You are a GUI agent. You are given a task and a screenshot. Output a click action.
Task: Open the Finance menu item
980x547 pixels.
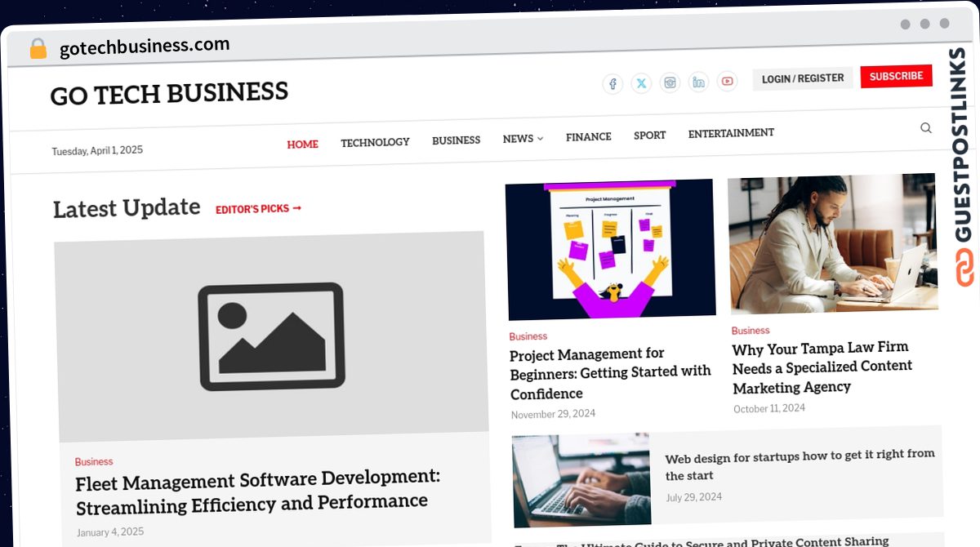pos(588,137)
